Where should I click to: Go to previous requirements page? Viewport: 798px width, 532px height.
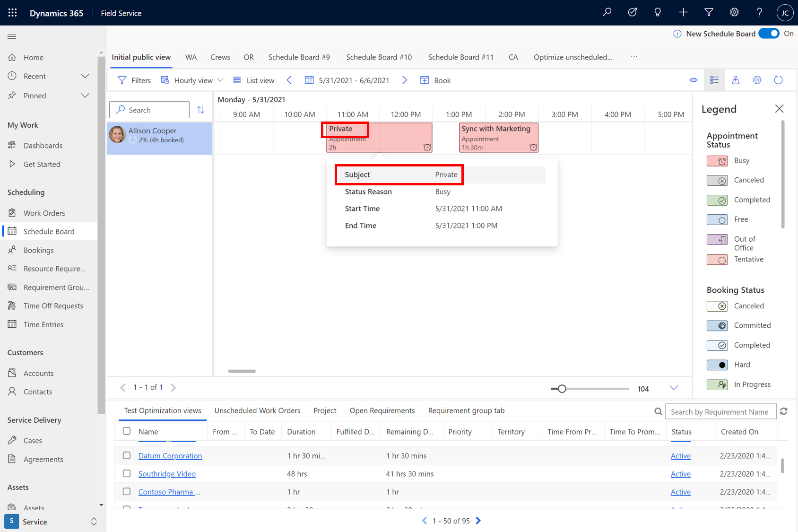coord(424,521)
